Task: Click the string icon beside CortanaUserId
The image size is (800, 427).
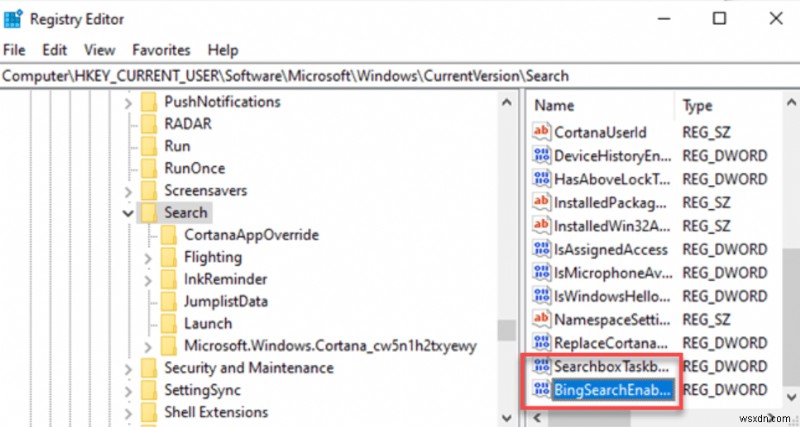Action: tap(541, 132)
